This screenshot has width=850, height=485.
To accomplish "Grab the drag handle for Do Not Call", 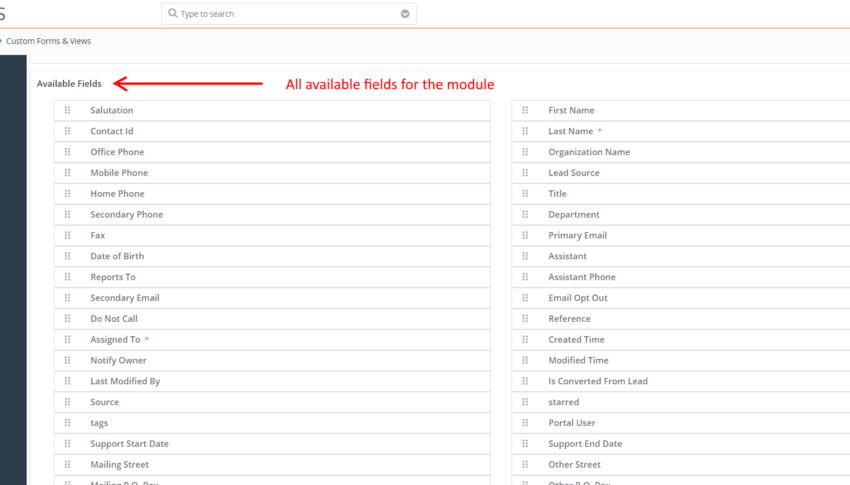I will 67,319.
